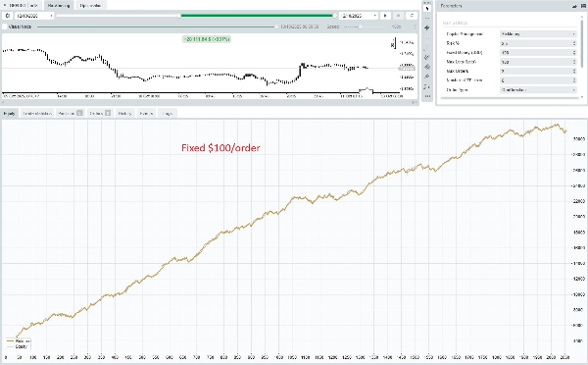Open the Positions tab
Screen dimensions: 588x365
(71, 113)
